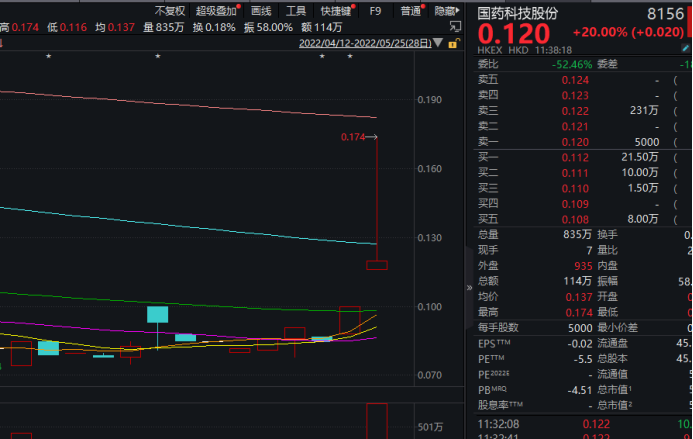The width and height of the screenshot is (693, 439).
Task: Click the 0.190 price axis label
Action: tap(430, 100)
